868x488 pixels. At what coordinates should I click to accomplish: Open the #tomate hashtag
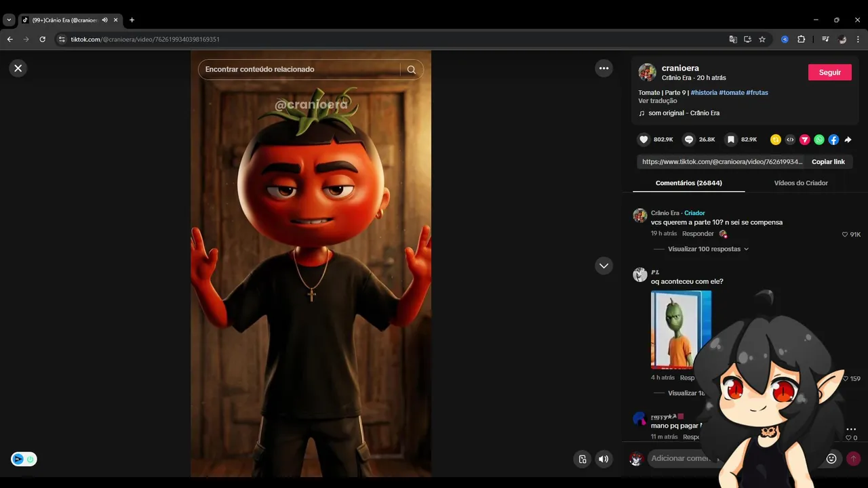(732, 92)
